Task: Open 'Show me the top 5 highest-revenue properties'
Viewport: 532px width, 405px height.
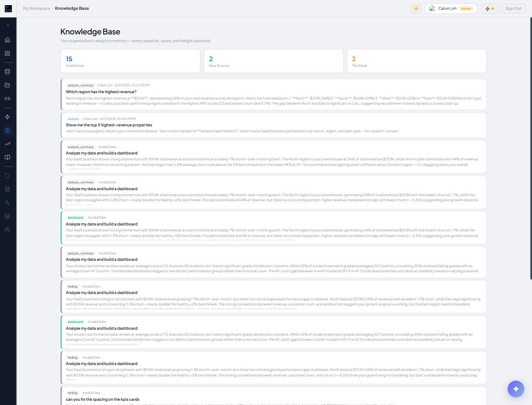Action: (x=274, y=125)
